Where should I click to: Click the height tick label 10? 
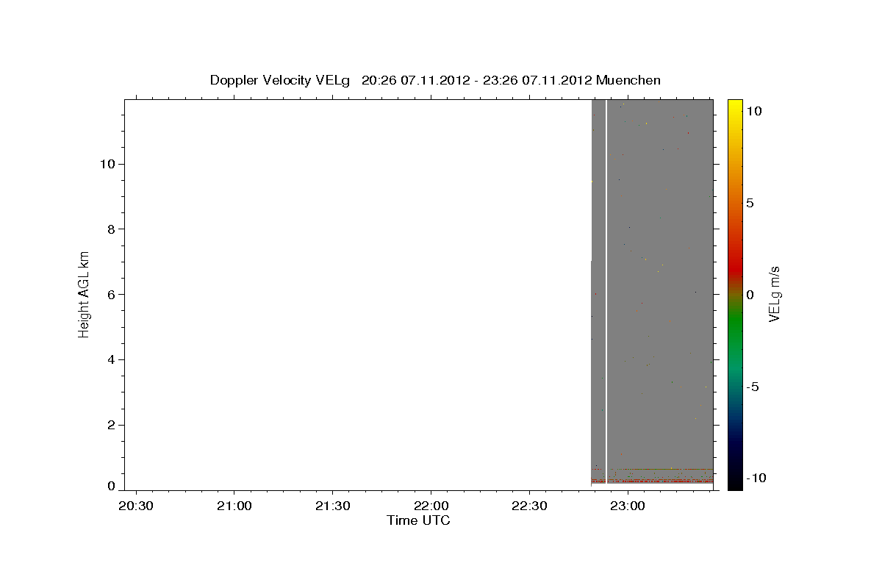coord(107,164)
